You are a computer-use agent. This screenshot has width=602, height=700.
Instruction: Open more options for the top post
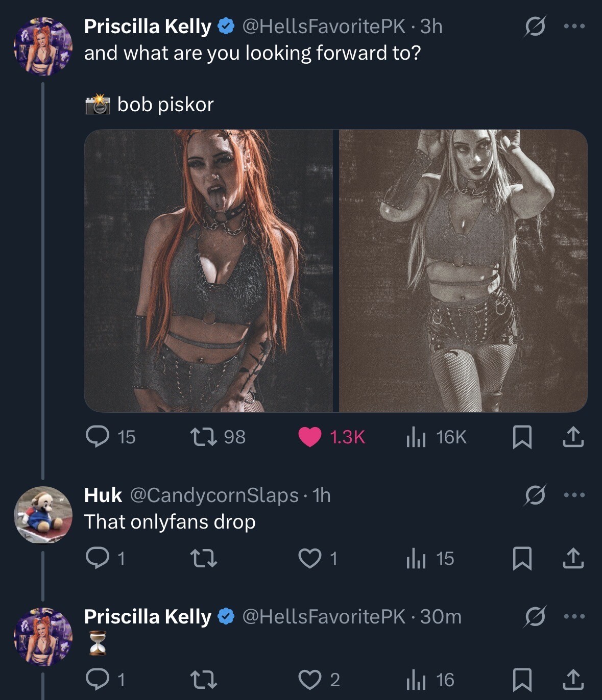pos(574,27)
